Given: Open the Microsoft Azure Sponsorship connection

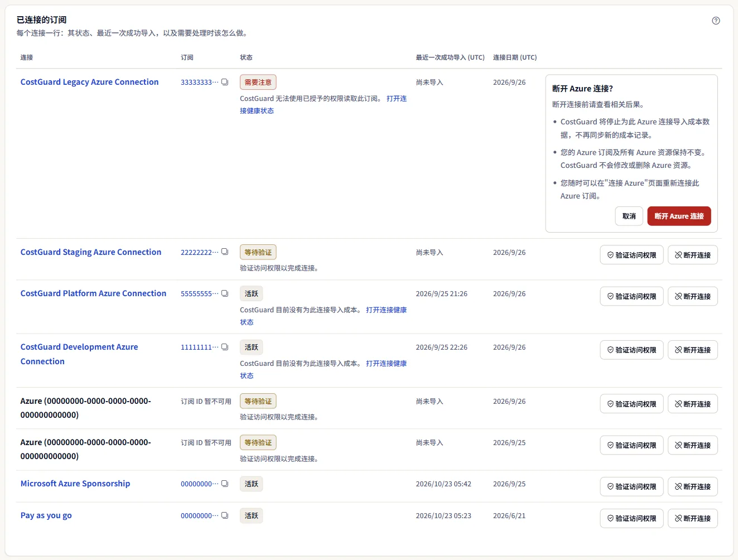Looking at the screenshot, I should [75, 484].
